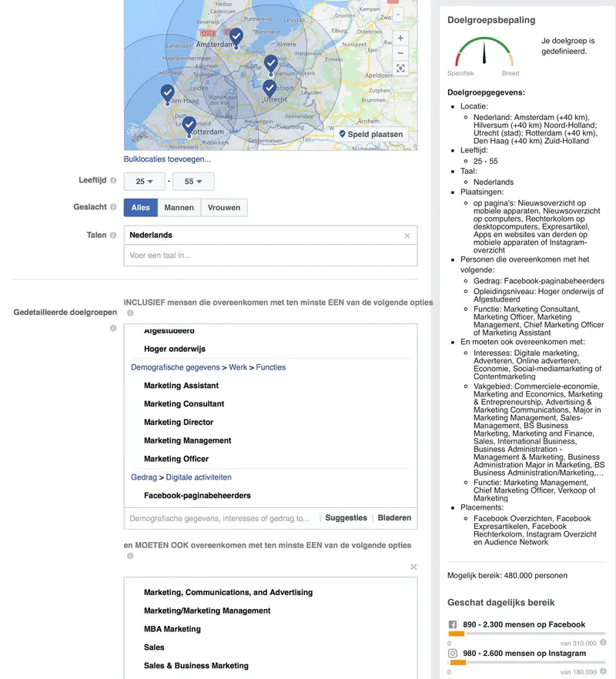Remove the MOETEN OOK condition block with x
Image resolution: width=616 pixels, height=679 pixels.
tap(413, 567)
